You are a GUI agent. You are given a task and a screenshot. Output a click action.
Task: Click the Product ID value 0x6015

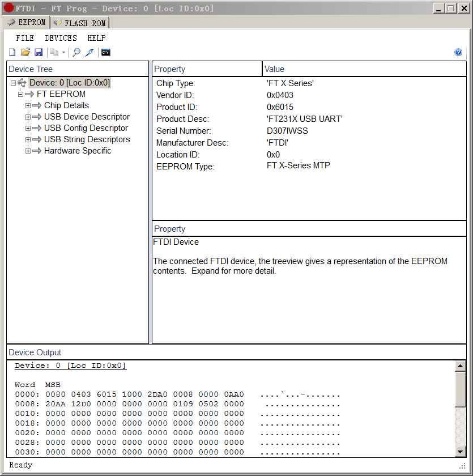point(280,107)
